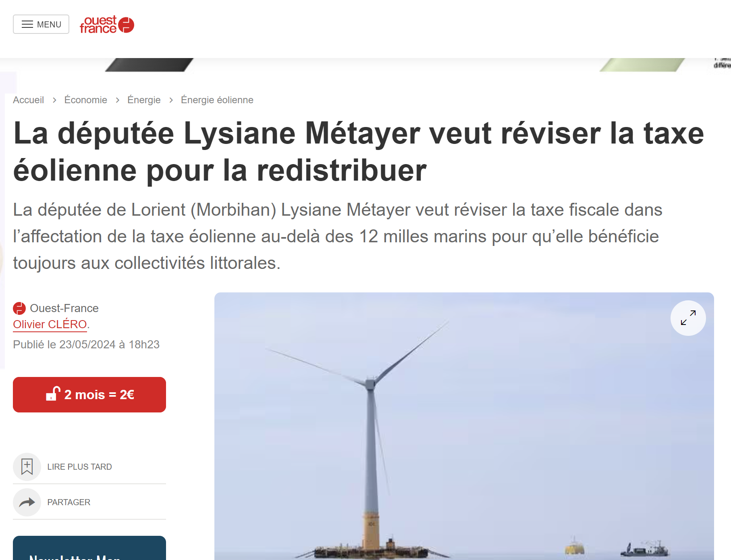Click the Newsletter panel at bottom left
Screen dimensions: 731x560
(89, 548)
